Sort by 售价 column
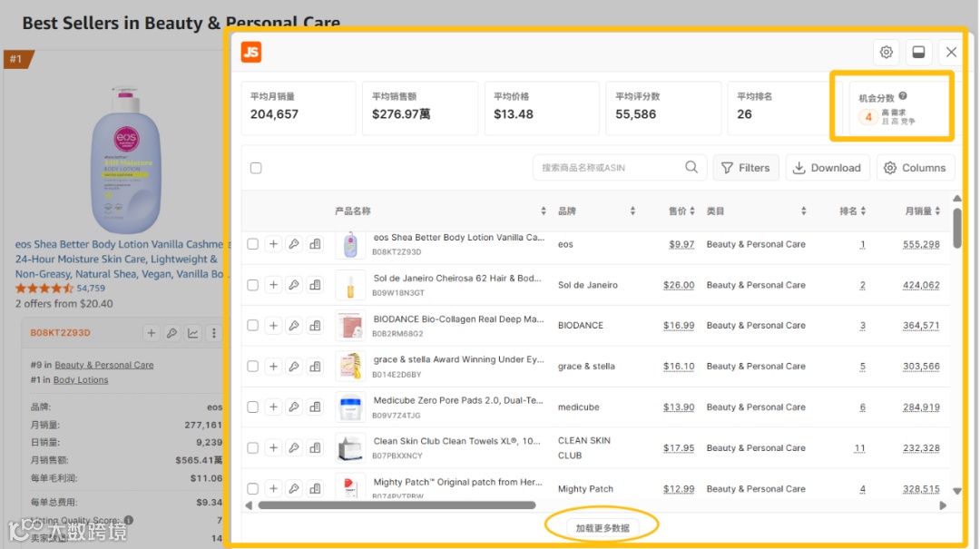 tap(691, 211)
